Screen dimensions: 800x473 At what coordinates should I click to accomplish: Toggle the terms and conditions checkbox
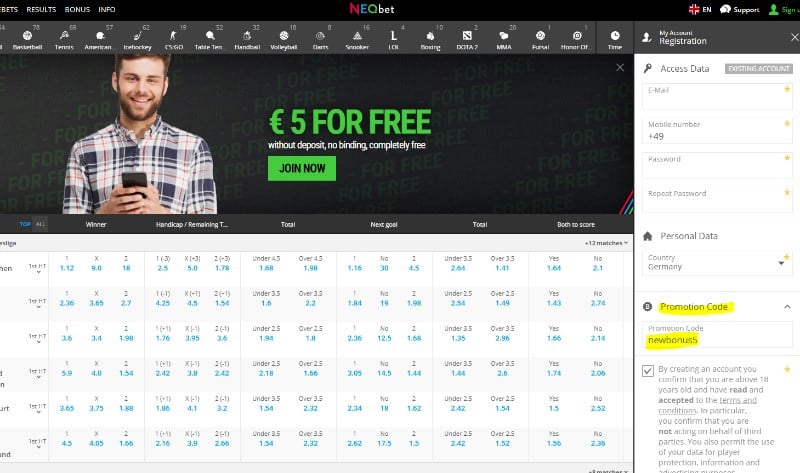coord(647,370)
